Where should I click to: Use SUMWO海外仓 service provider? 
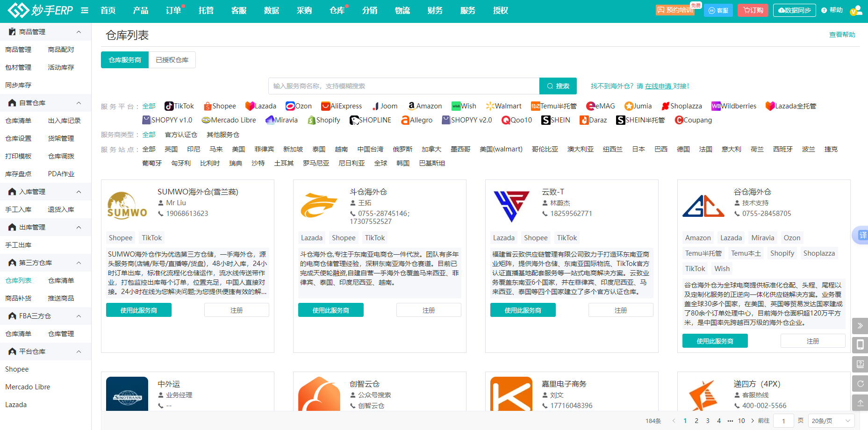(x=139, y=310)
